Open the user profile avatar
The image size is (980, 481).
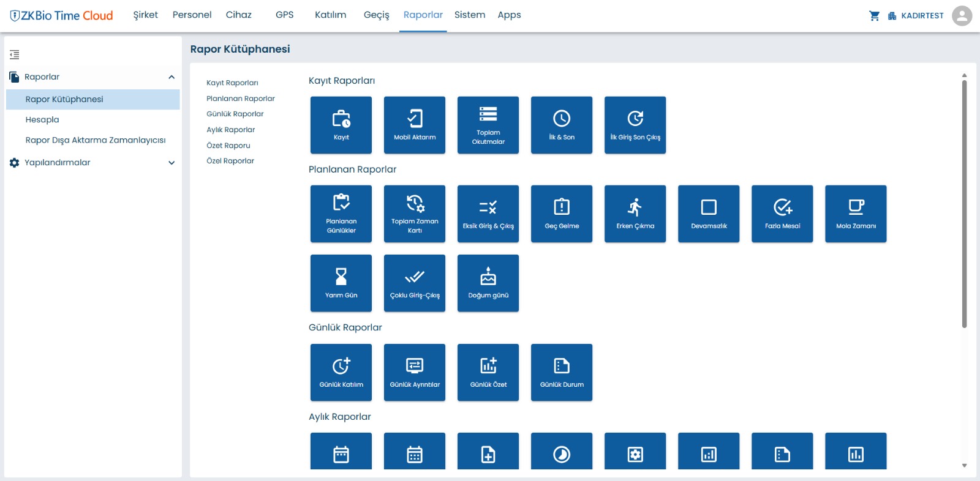tap(962, 16)
